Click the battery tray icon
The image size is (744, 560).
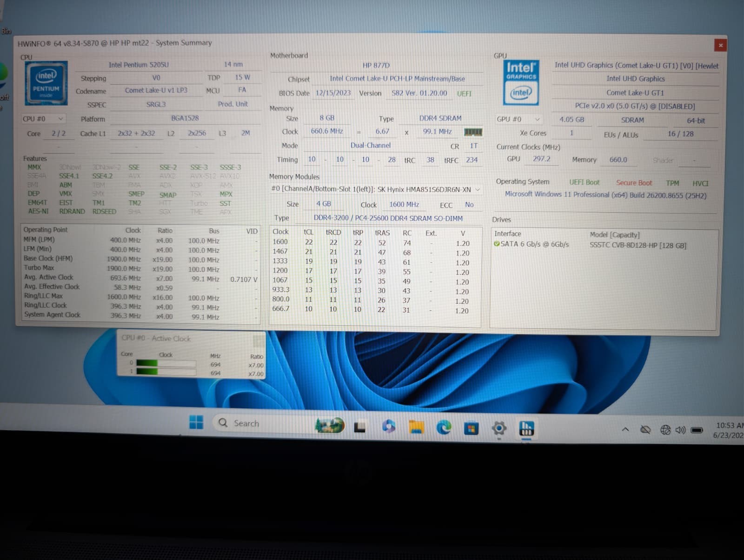[697, 430]
